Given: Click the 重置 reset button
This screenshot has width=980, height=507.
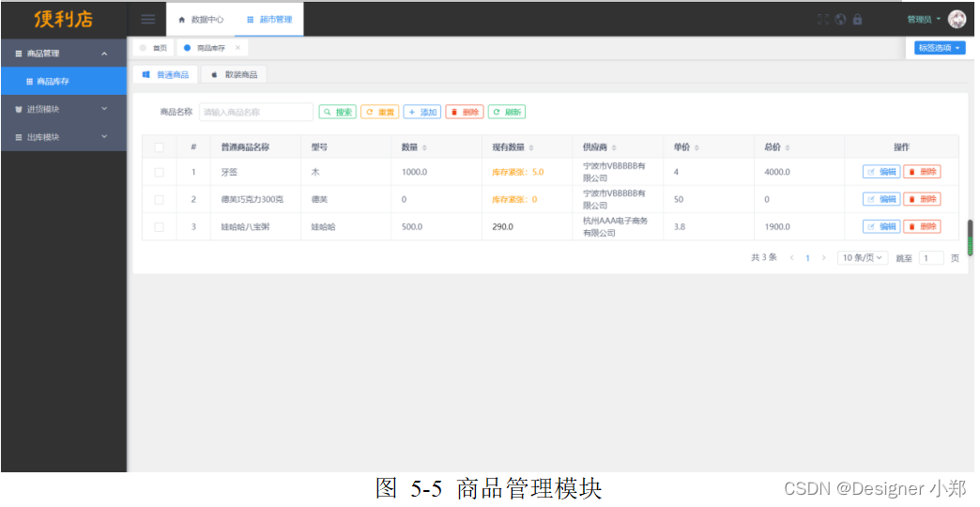Looking at the screenshot, I should tap(380, 112).
